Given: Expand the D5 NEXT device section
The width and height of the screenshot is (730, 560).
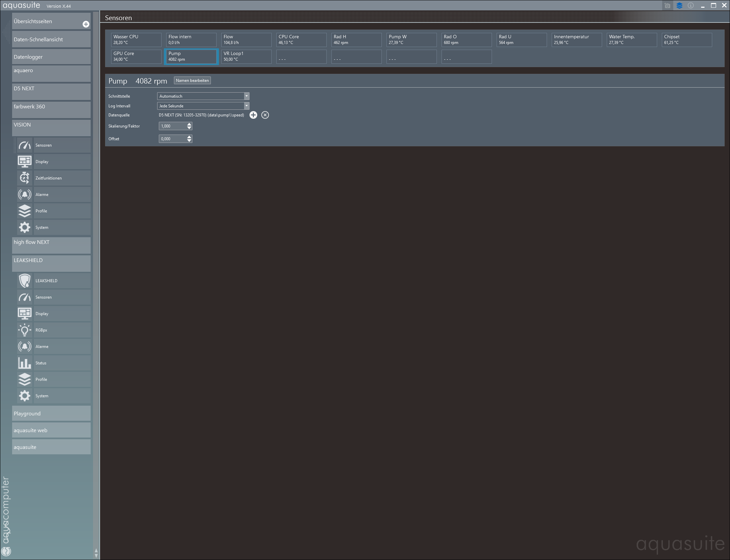Looking at the screenshot, I should pos(51,92).
